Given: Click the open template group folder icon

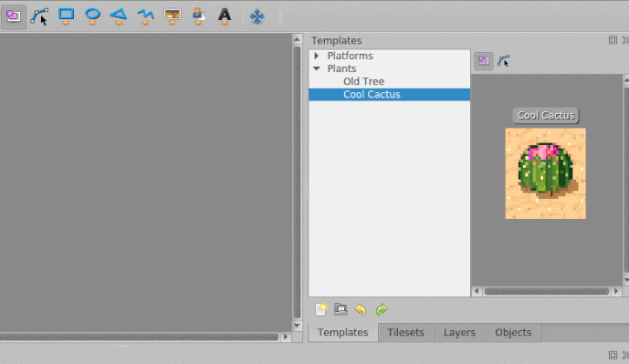Looking at the screenshot, I should pos(341,309).
